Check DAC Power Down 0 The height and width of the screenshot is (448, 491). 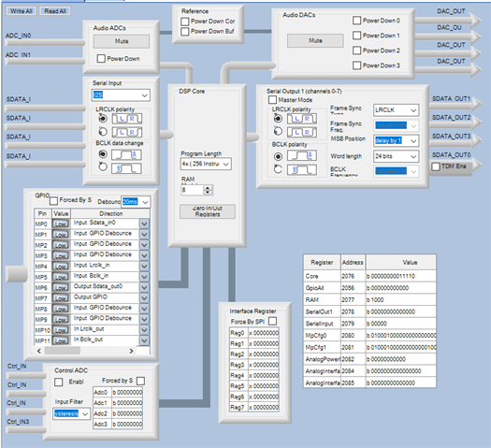pyautogui.click(x=356, y=21)
